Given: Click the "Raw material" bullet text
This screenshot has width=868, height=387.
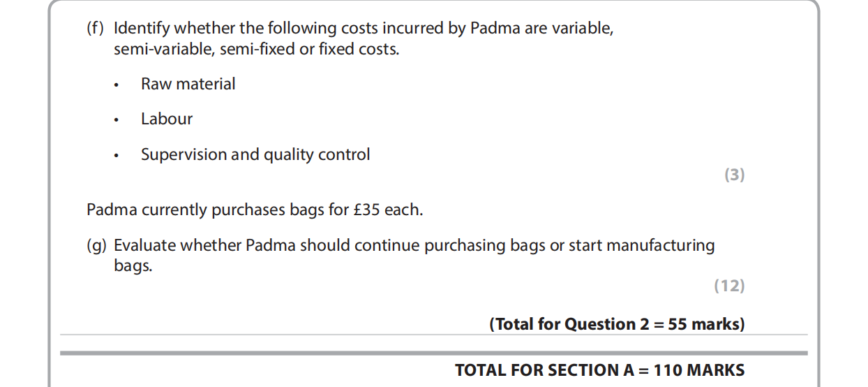Looking at the screenshot, I should coord(188,85).
